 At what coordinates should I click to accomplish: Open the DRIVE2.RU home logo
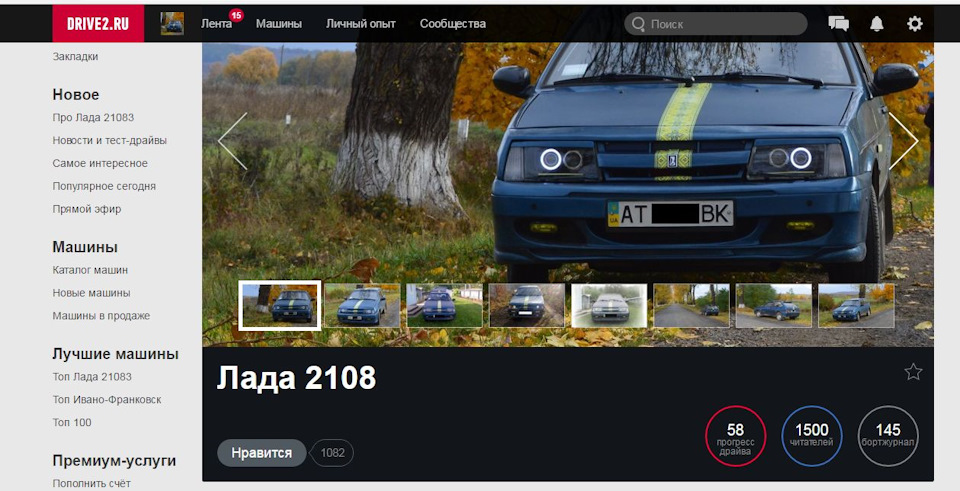coord(98,24)
